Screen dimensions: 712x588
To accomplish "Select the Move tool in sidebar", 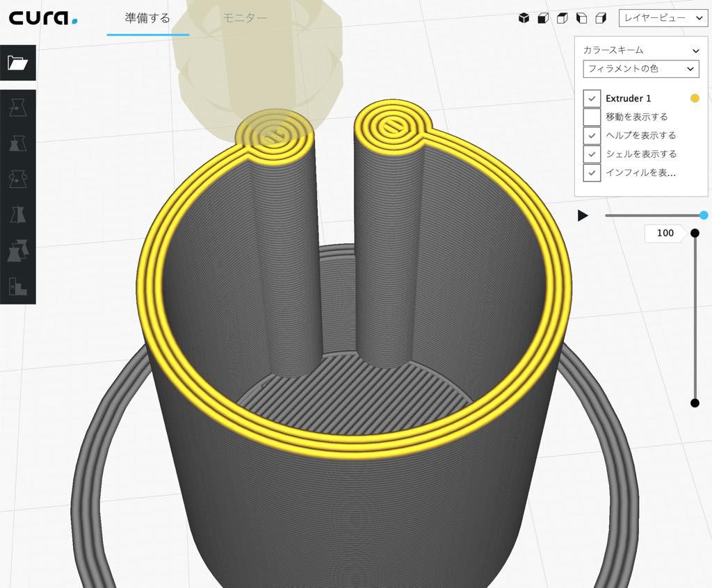I will tap(17, 108).
